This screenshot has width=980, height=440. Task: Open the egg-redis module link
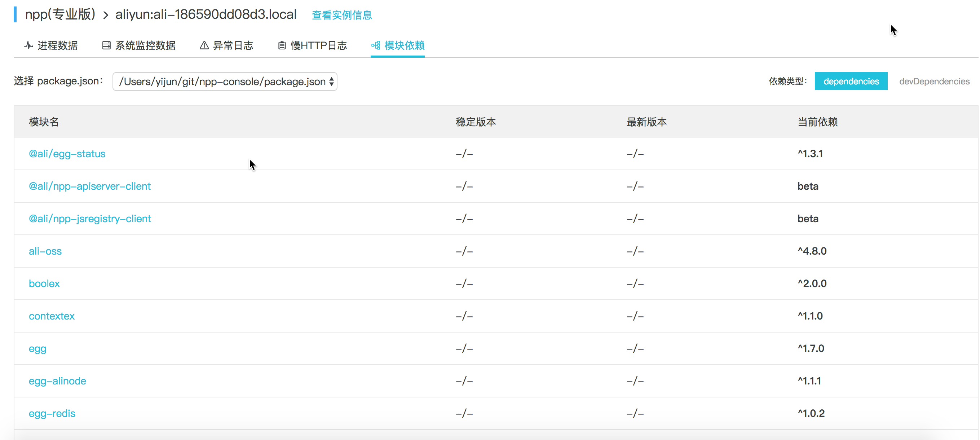click(52, 413)
